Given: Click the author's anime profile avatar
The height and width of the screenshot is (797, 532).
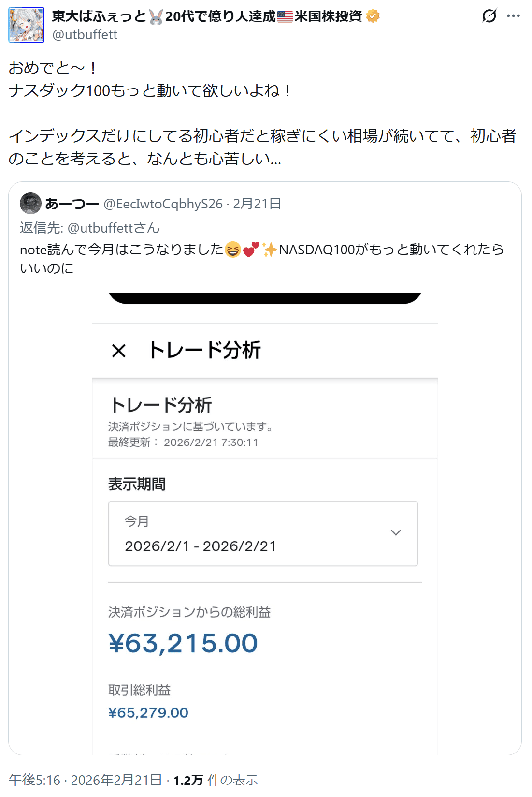Looking at the screenshot, I should (26, 25).
